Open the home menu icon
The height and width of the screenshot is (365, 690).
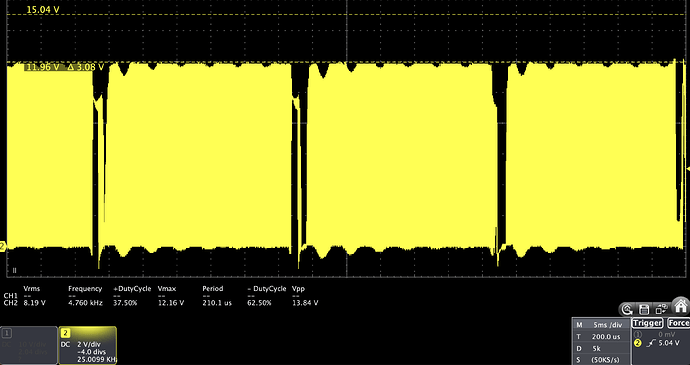(x=681, y=305)
